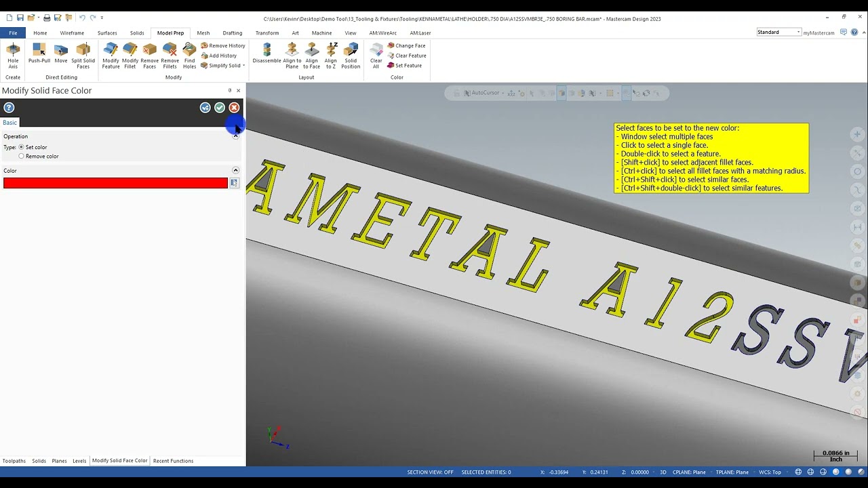Open the Levels manager tab
Screen dimensions: 868x488
[79, 461]
